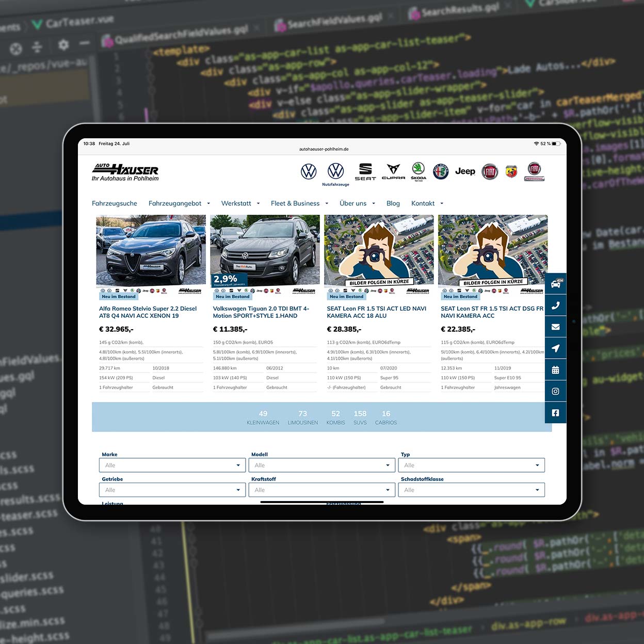644x644 pixels.
Task: Click the price € 28.385,-
Action: click(x=344, y=329)
